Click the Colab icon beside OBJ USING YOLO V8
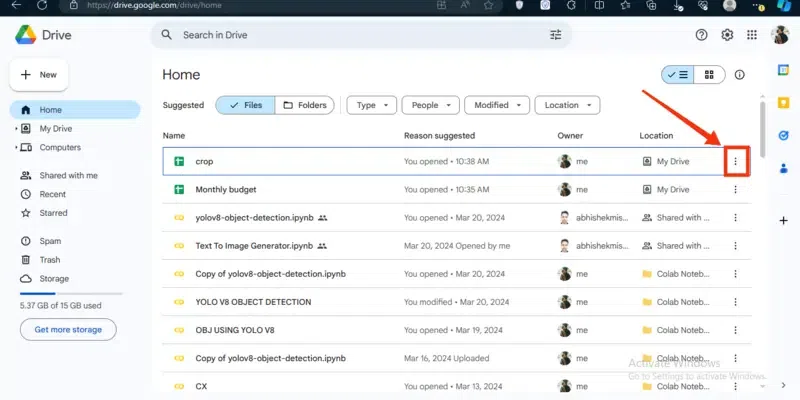This screenshot has height=400, width=800. 179,330
